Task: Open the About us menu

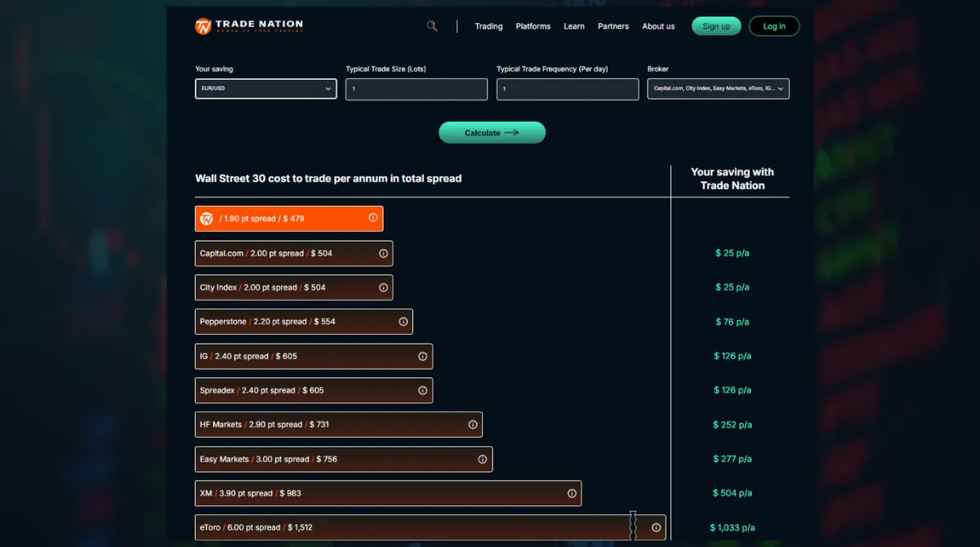Action: coord(658,26)
